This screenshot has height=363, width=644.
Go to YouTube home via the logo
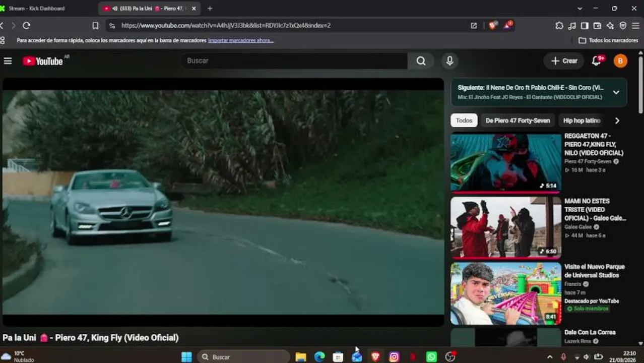tap(42, 61)
